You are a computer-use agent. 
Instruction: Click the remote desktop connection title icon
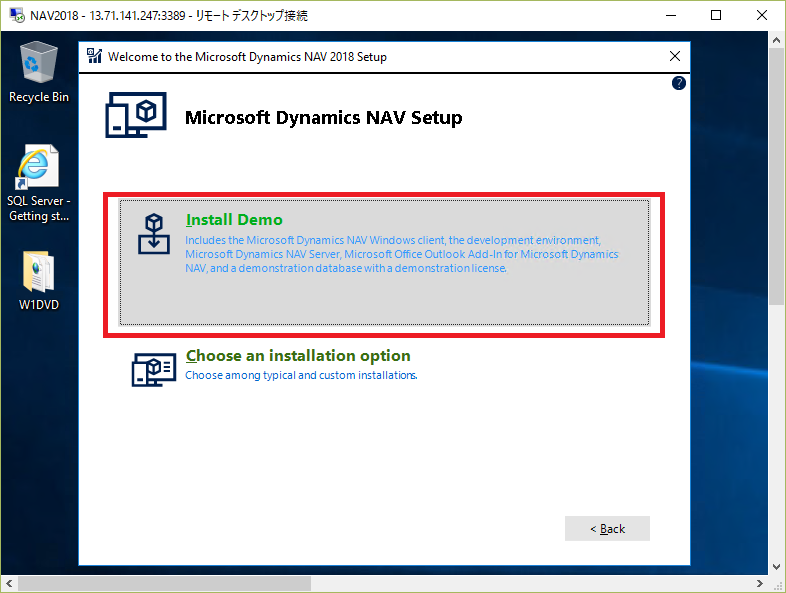tap(17, 15)
